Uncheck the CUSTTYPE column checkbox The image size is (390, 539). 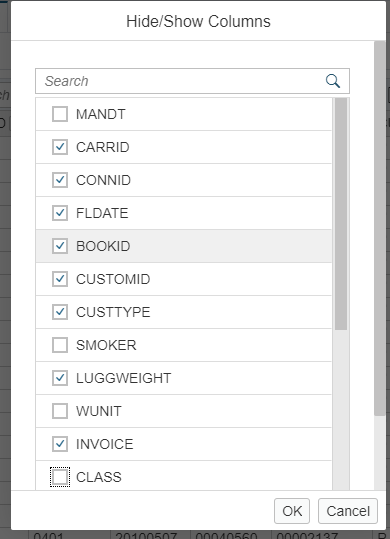60,312
